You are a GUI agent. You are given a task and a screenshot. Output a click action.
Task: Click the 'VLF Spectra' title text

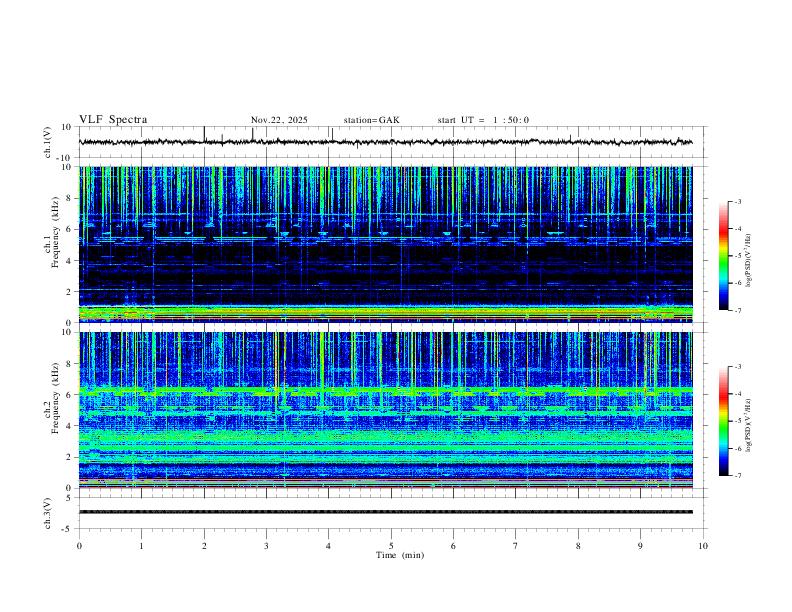click(x=113, y=120)
